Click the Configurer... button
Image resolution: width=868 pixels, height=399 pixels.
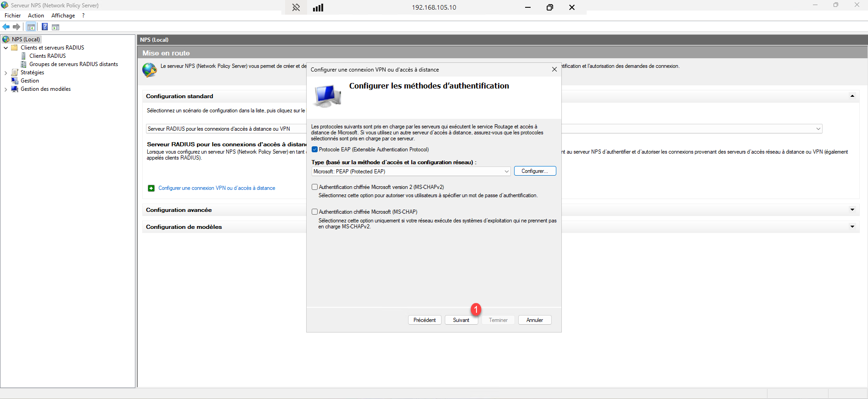535,171
